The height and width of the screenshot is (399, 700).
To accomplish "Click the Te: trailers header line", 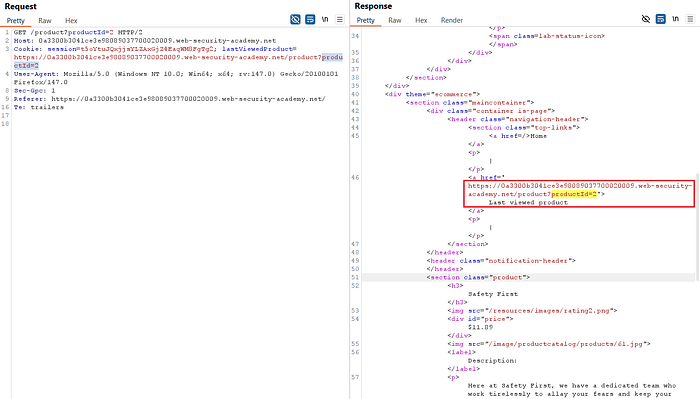I will [38, 107].
